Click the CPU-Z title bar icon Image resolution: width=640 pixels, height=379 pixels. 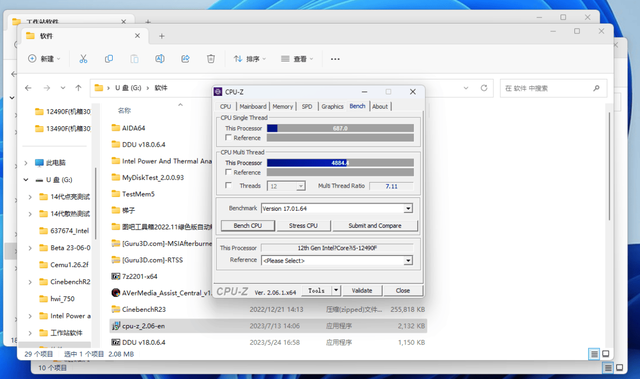tap(218, 92)
